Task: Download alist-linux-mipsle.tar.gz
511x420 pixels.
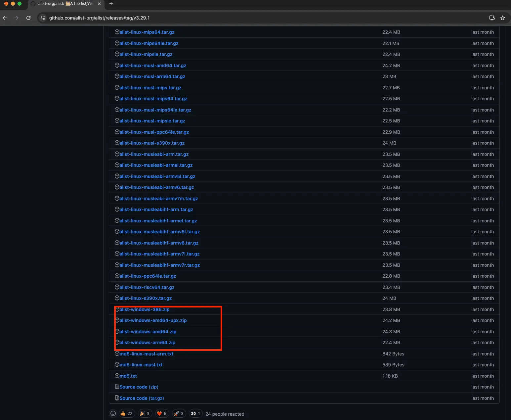Action: [x=146, y=54]
